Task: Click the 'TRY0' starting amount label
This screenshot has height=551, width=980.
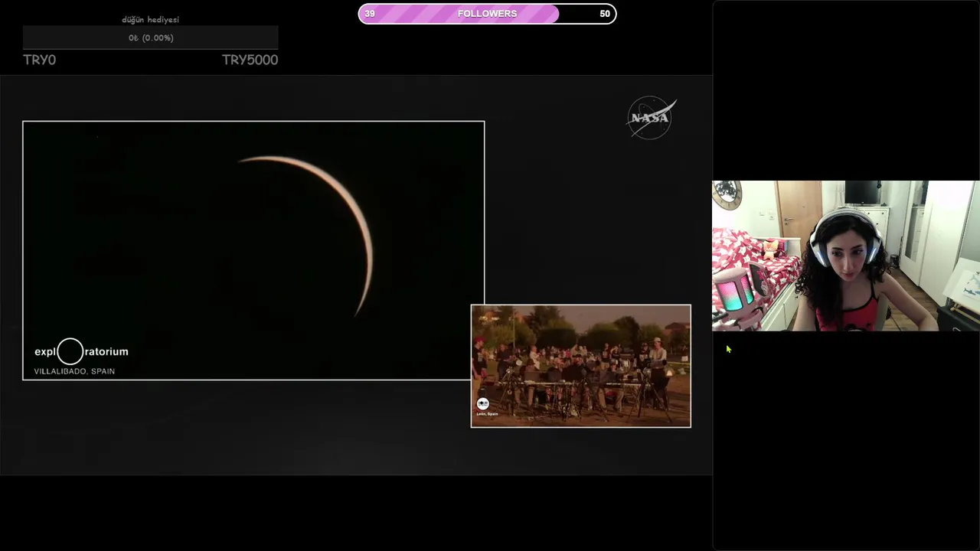Action: (x=39, y=60)
